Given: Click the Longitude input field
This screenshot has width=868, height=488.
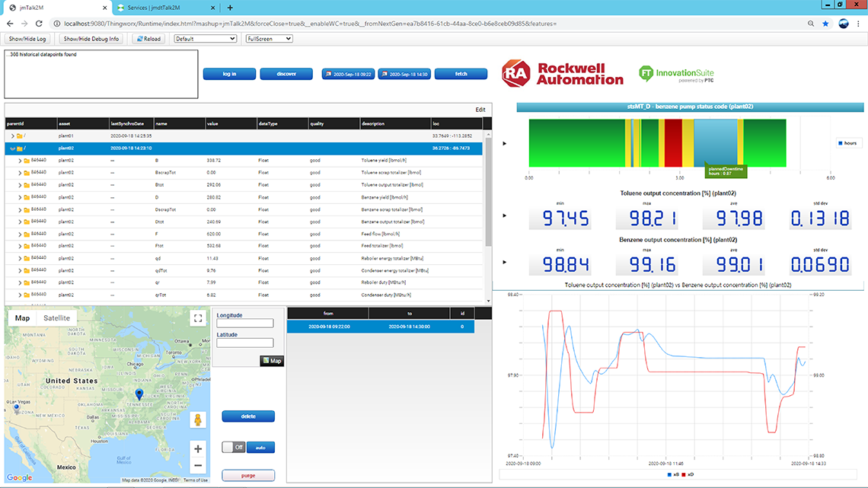Looking at the screenshot, I should tap(244, 324).
